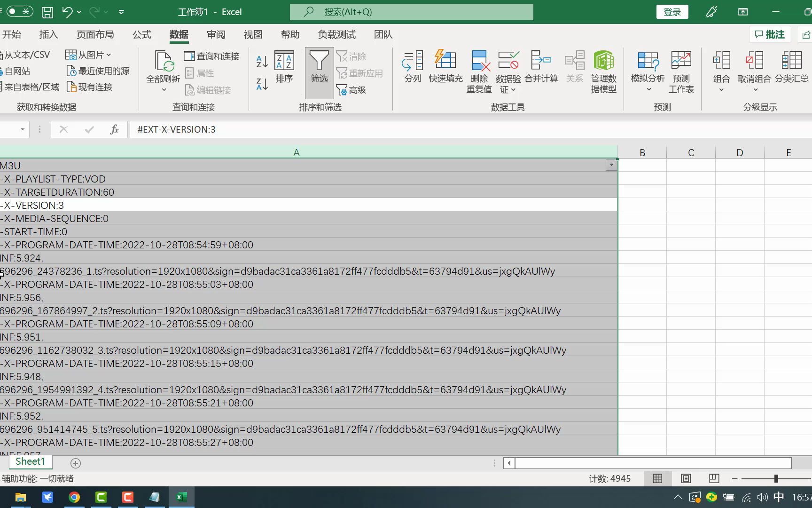Open 查询和连接 pane
Viewport: 812px width, 508px height.
(212, 56)
